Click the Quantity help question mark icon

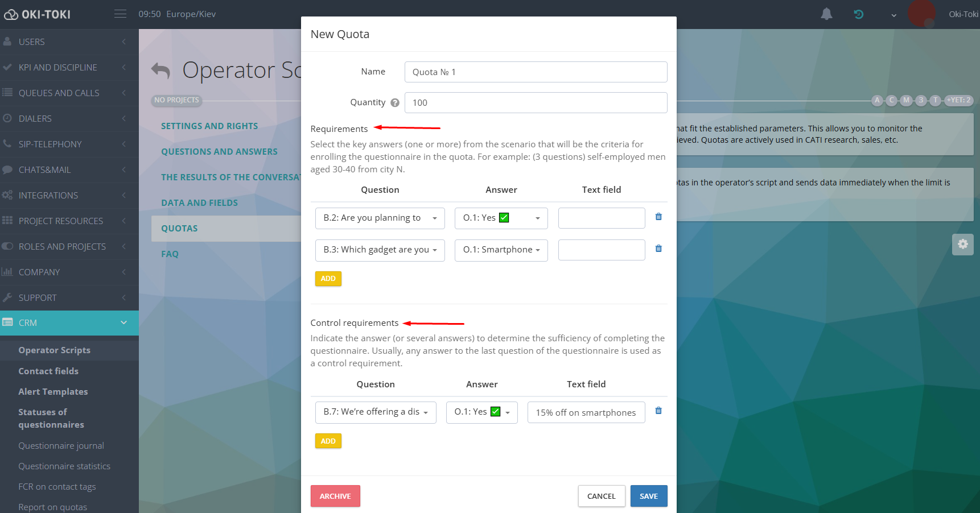[x=395, y=103]
